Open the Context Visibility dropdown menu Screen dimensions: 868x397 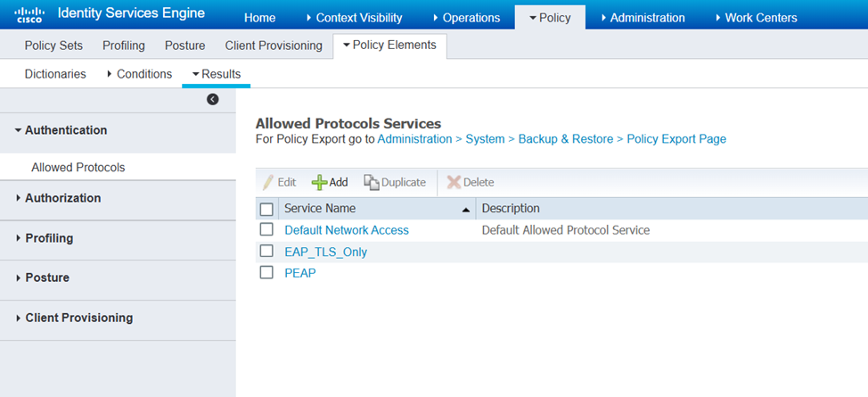pos(355,18)
